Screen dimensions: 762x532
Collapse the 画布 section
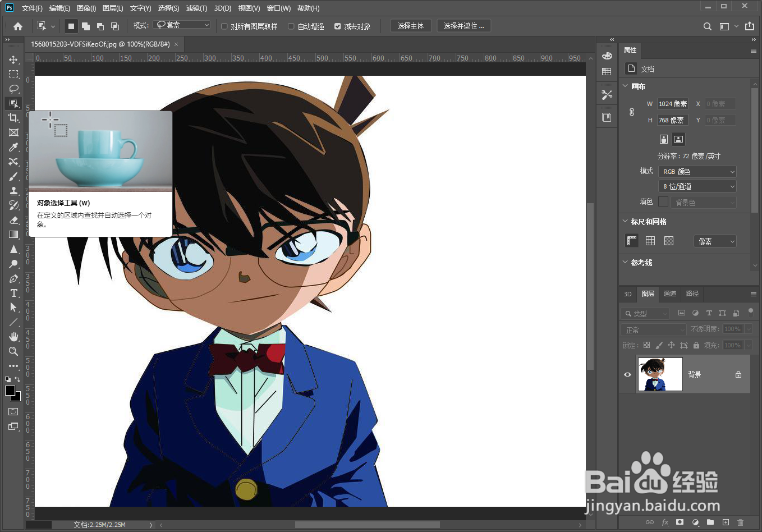pyautogui.click(x=626, y=86)
